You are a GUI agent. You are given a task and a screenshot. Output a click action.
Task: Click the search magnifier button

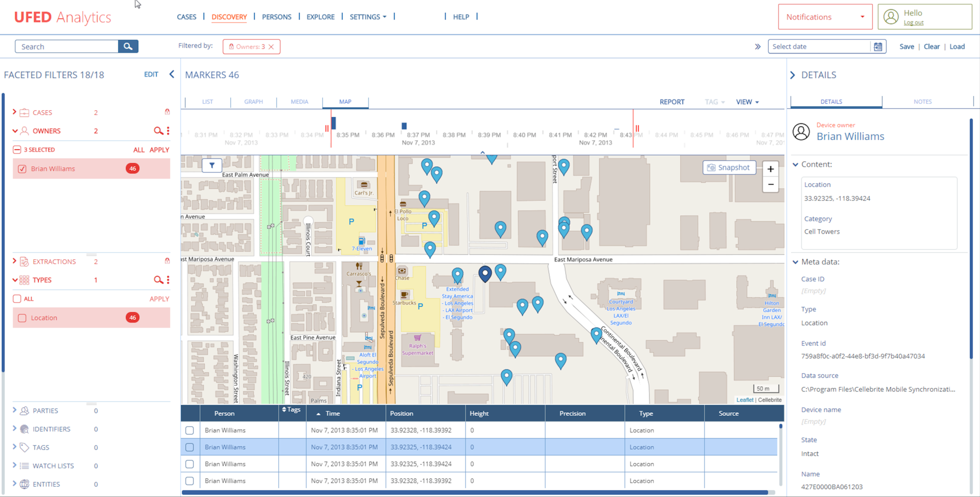128,46
